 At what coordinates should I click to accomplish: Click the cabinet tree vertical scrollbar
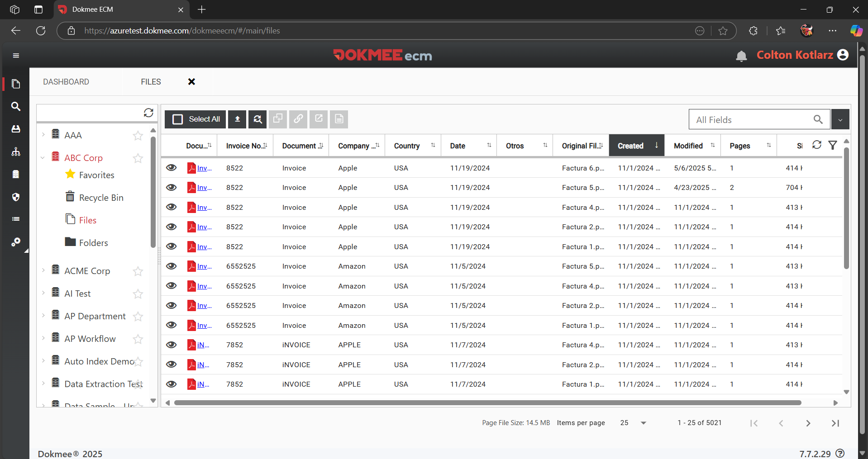click(x=153, y=192)
